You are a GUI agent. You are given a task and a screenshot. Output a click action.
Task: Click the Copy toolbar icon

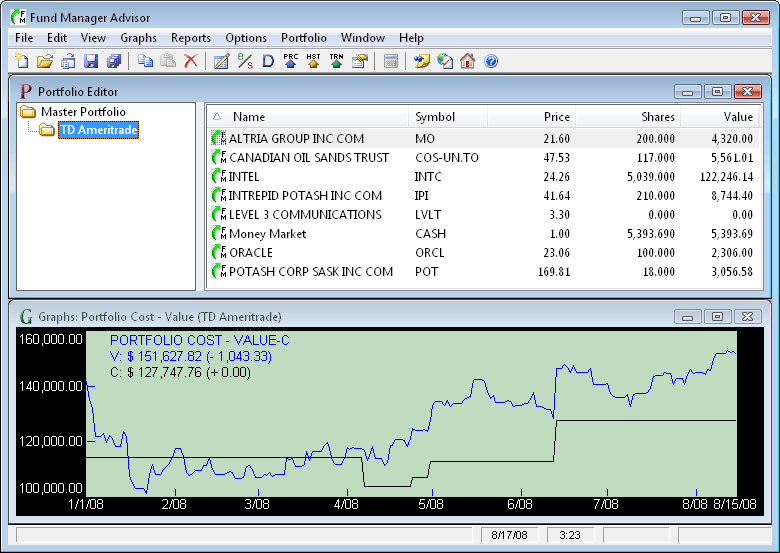pos(145,61)
